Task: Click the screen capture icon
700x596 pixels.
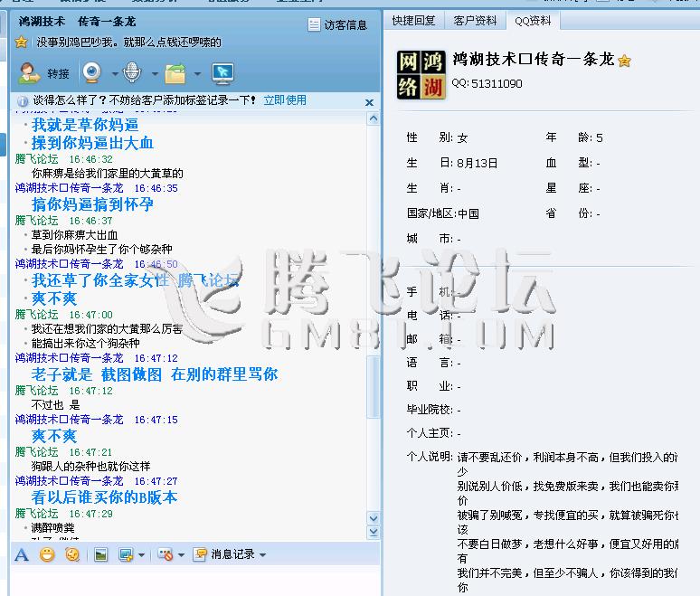Action: 126,555
